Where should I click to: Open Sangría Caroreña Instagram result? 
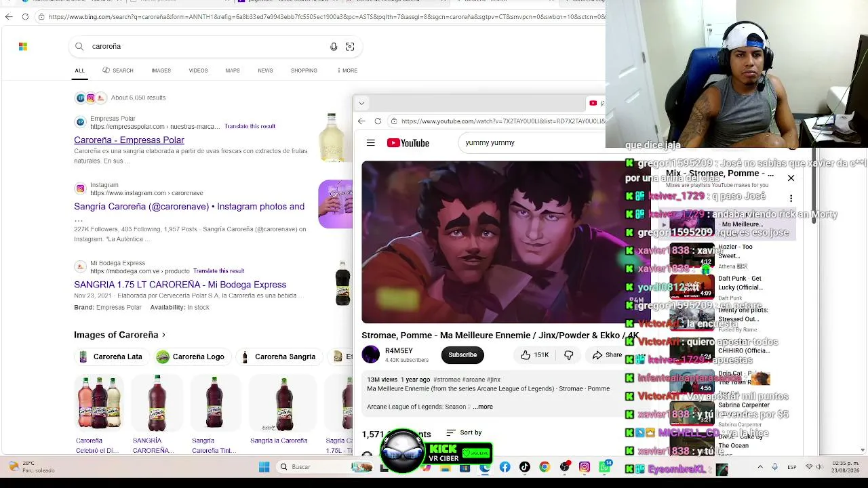point(189,207)
